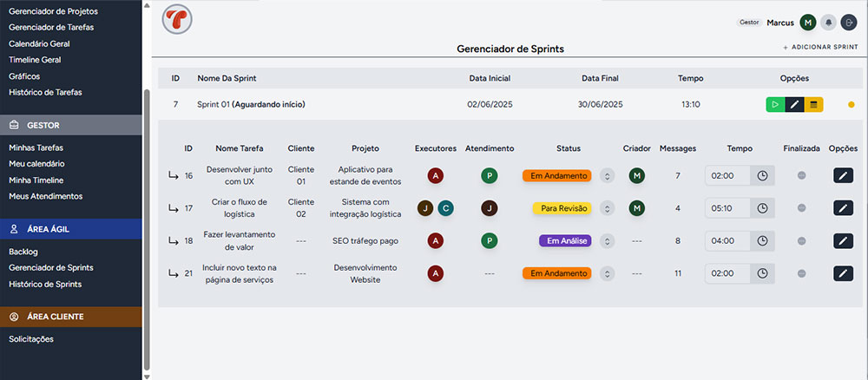Change the Para Revisão status dropdown
Viewport: 868px width, 380px height.
(x=607, y=208)
